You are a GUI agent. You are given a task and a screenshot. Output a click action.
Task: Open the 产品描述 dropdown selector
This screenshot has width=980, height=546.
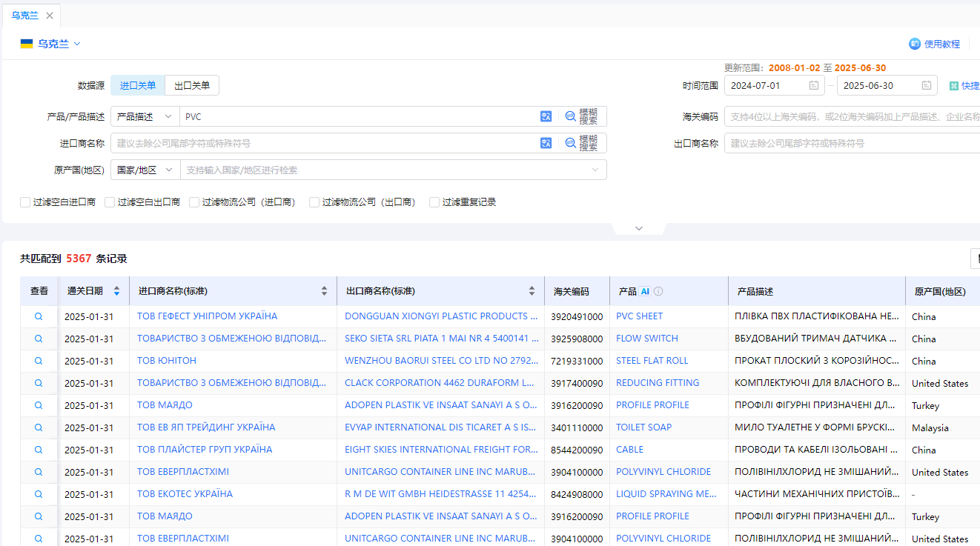pyautogui.click(x=143, y=116)
